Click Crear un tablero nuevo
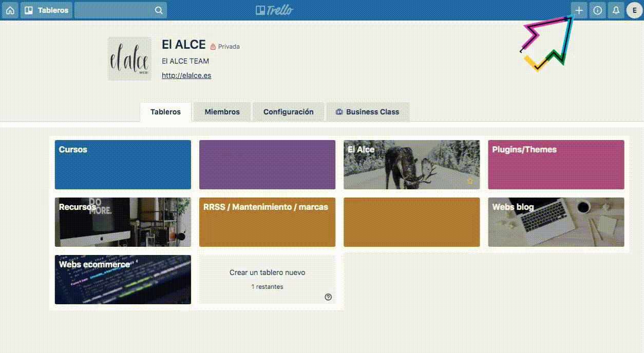Screen dimensions: 644x353 point(267,280)
